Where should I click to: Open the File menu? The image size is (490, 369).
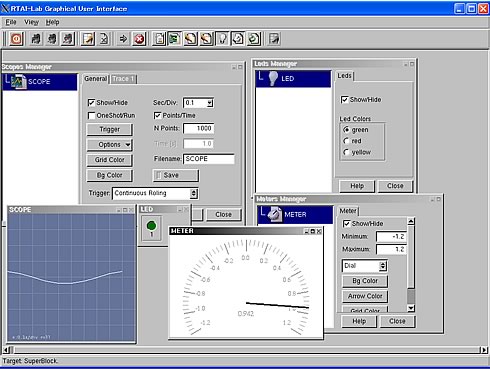coord(11,22)
